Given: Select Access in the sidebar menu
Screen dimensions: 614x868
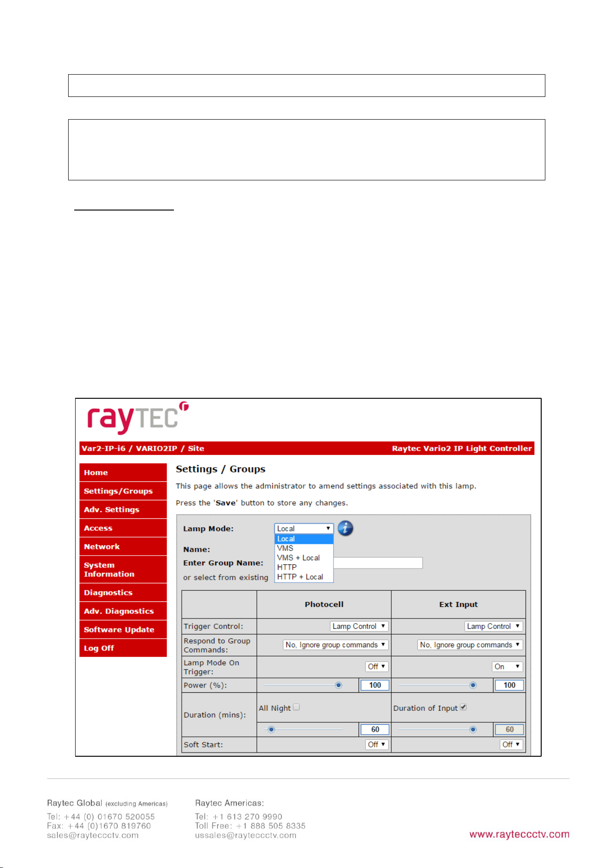Looking at the screenshot, I should click(123, 528).
